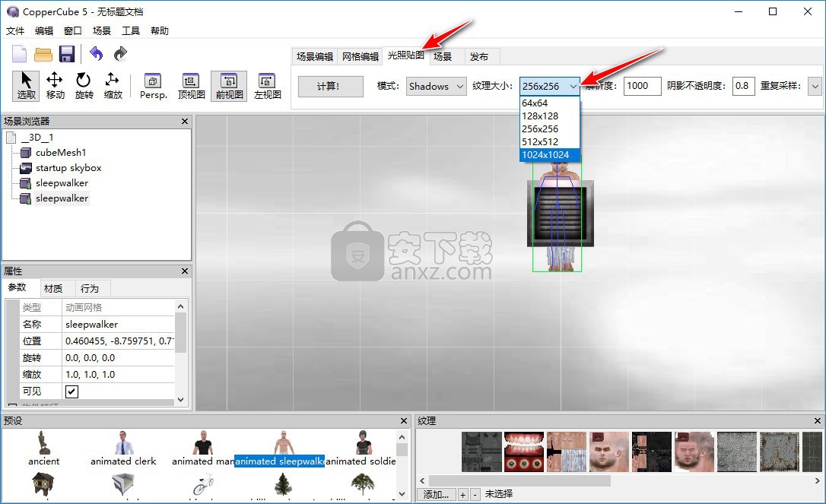This screenshot has height=504, width=826.
Task: Switch to 前视图 front view
Action: click(229, 86)
